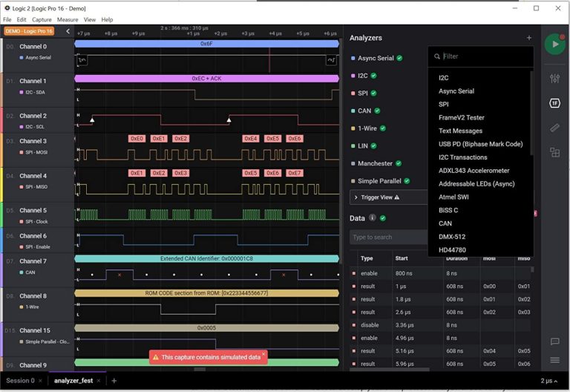Open the Edit menu
The width and height of the screenshot is (570, 392).
tap(22, 19)
